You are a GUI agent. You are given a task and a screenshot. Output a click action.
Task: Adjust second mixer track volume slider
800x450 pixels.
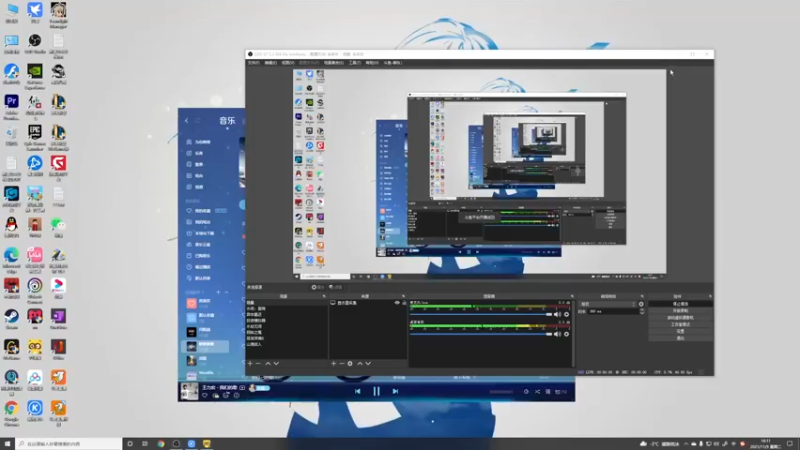481,334
